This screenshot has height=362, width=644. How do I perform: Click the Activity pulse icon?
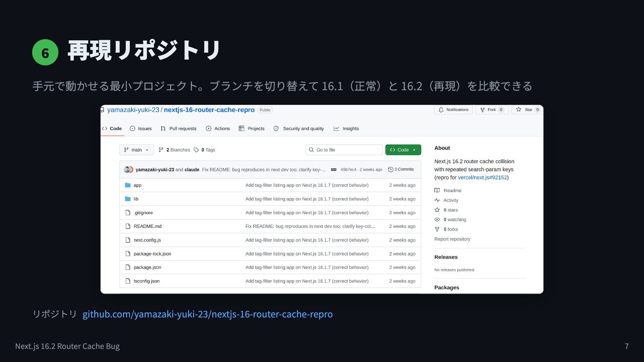point(437,200)
